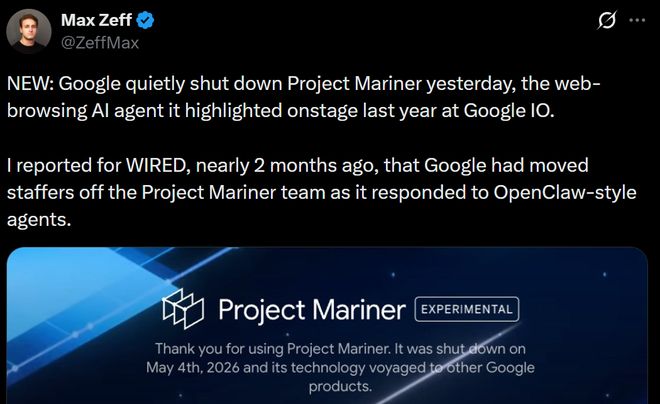This screenshot has height=404, width=660.
Task: Click the word WIRED in the tweet
Action: tap(156, 165)
